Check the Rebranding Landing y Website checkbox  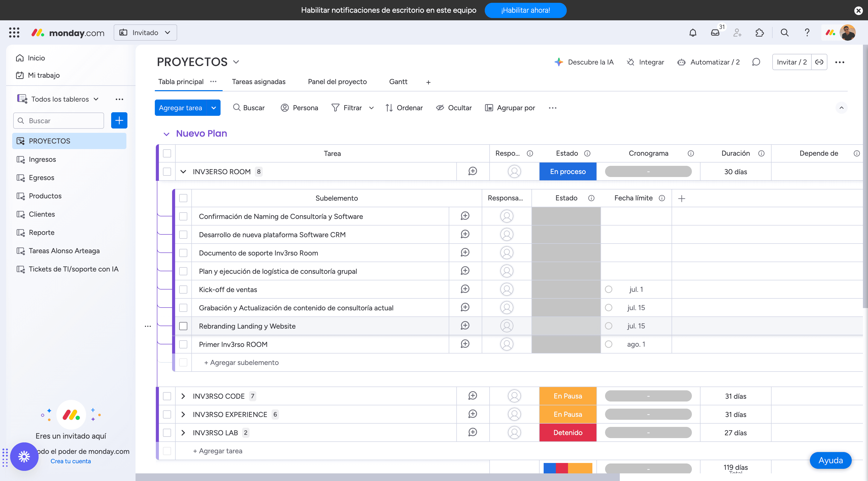click(183, 326)
